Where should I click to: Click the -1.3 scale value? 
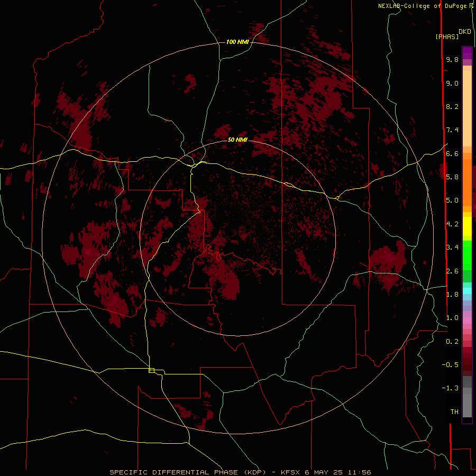(x=450, y=388)
